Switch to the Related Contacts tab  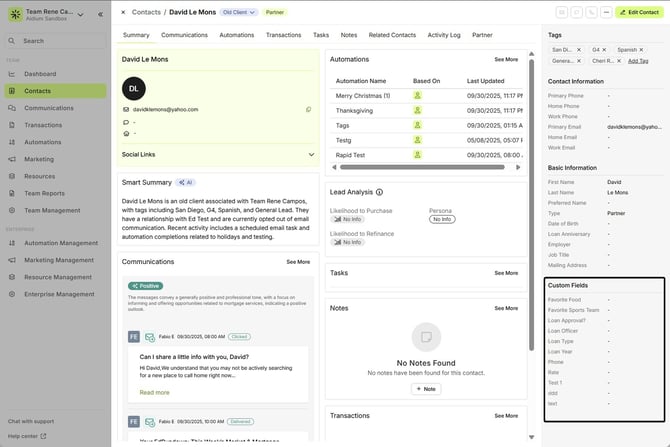[x=392, y=35]
